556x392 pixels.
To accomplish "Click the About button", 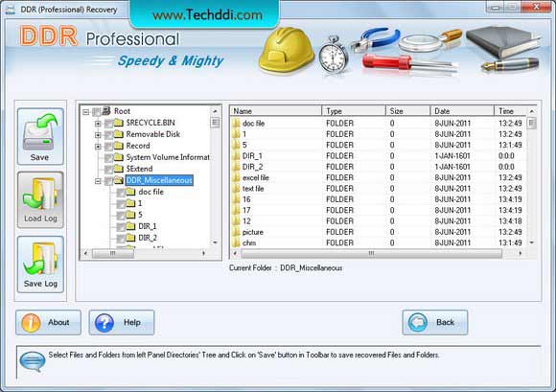I will tap(48, 323).
